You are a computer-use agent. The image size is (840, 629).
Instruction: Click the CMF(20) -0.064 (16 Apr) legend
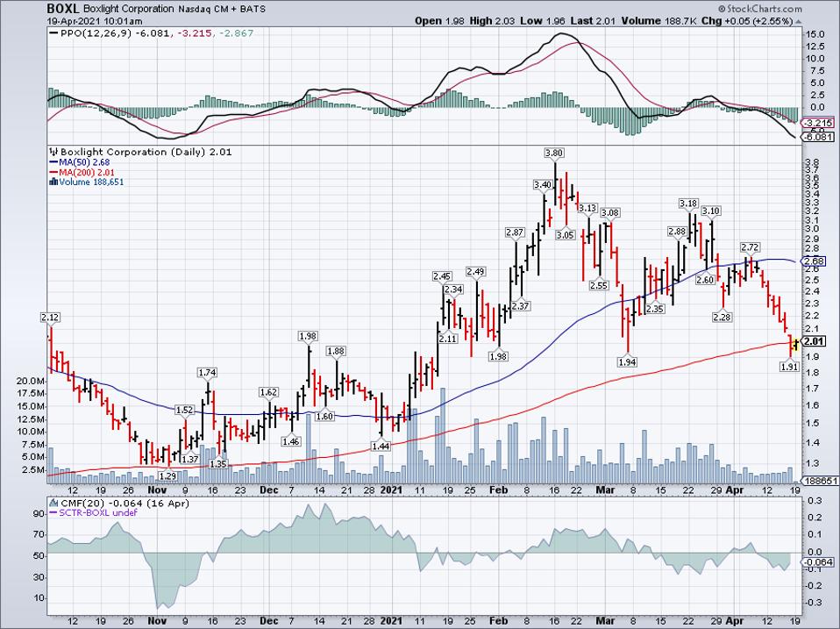(x=125, y=504)
